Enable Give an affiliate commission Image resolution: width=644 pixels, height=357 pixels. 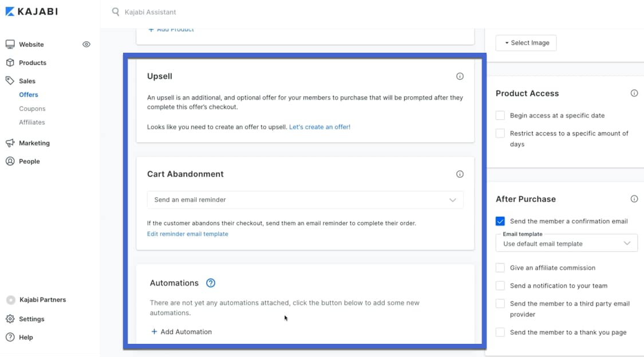pyautogui.click(x=500, y=268)
